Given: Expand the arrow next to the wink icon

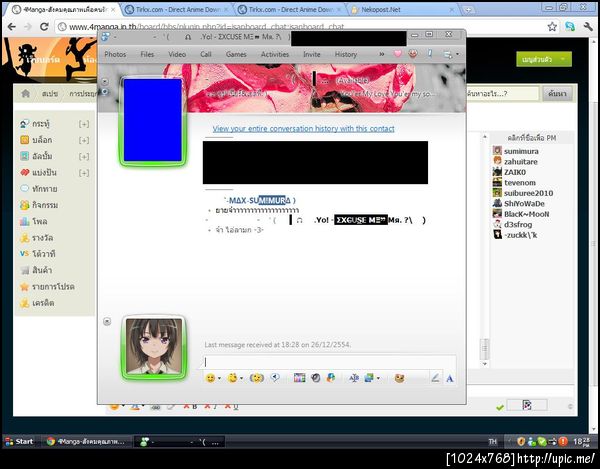Looking at the screenshot, I should [241, 378].
